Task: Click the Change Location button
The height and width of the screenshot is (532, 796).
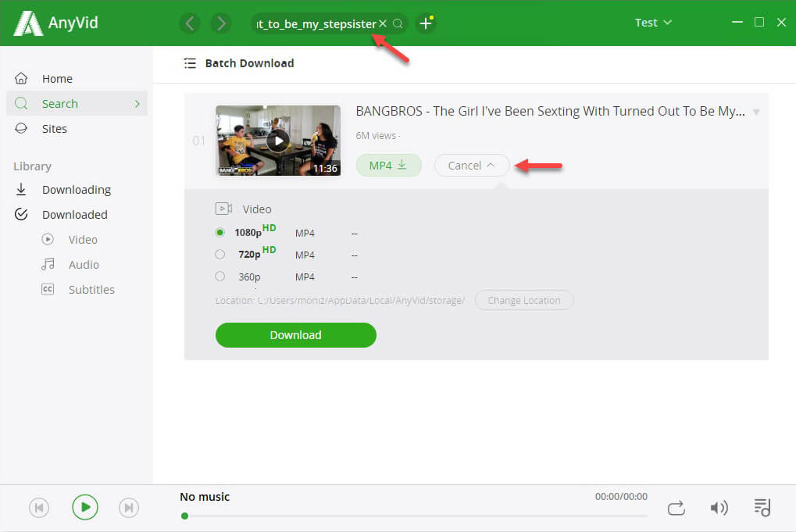Action: [x=524, y=301]
